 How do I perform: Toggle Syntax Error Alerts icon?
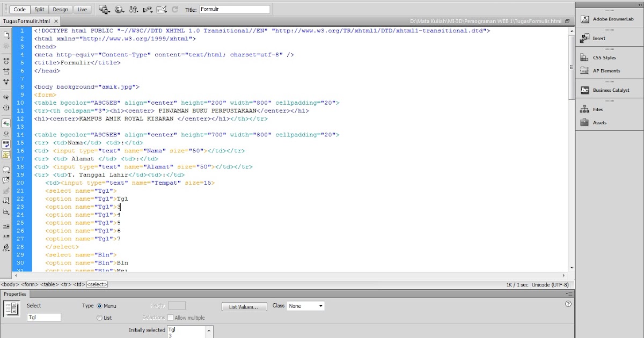point(6,155)
